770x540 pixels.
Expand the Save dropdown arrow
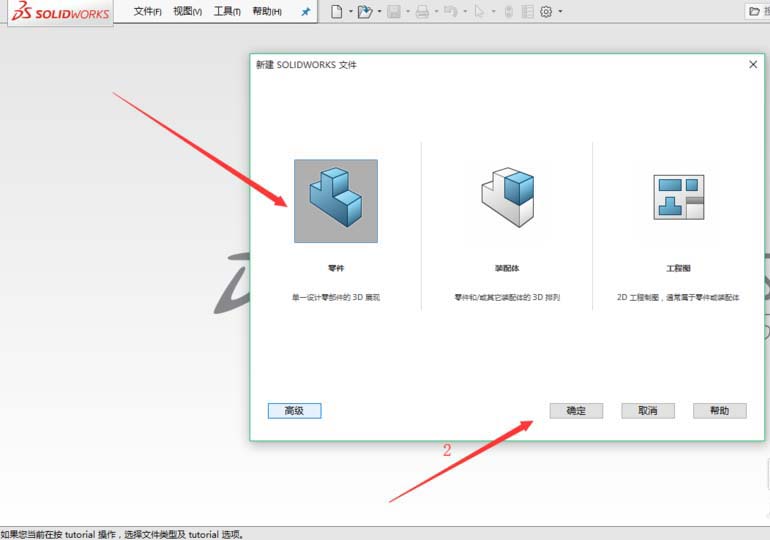[x=408, y=11]
